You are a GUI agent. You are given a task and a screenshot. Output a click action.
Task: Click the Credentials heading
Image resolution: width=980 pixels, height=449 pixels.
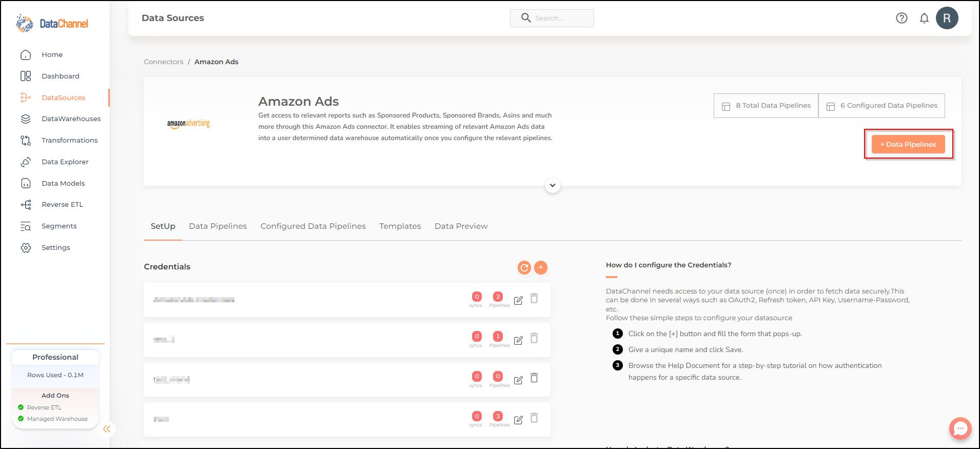[167, 267]
